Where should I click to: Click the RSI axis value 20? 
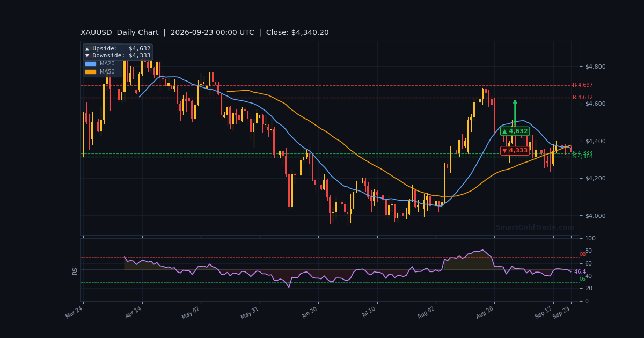(x=588, y=289)
